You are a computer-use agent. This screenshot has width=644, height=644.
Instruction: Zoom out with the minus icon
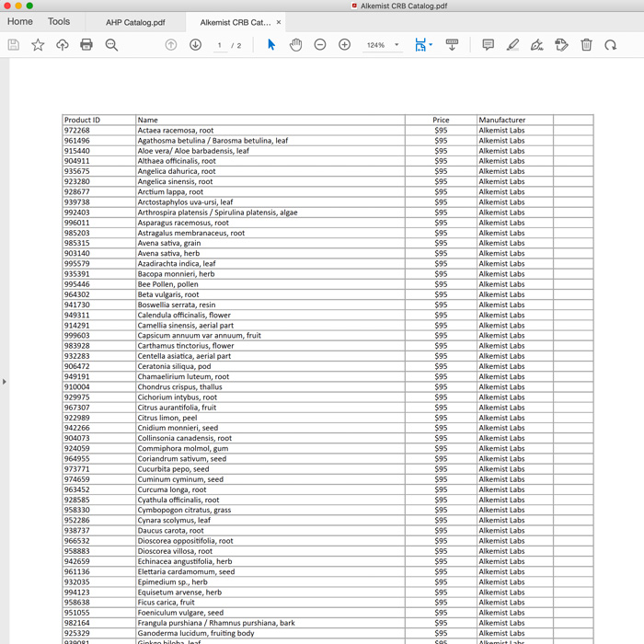320,45
